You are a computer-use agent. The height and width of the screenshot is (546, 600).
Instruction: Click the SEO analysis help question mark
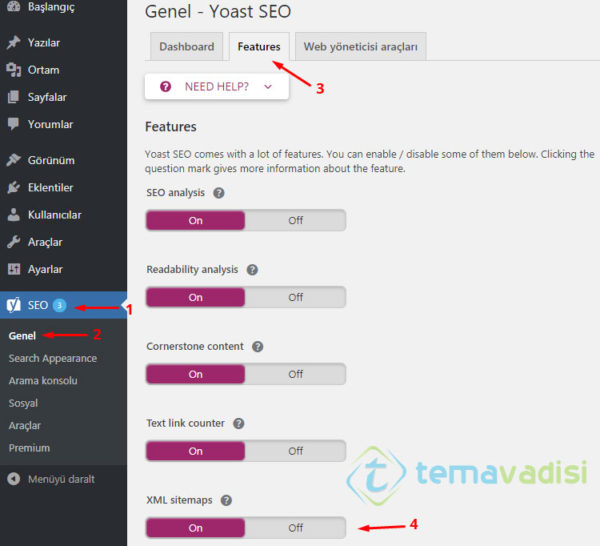coord(219,193)
